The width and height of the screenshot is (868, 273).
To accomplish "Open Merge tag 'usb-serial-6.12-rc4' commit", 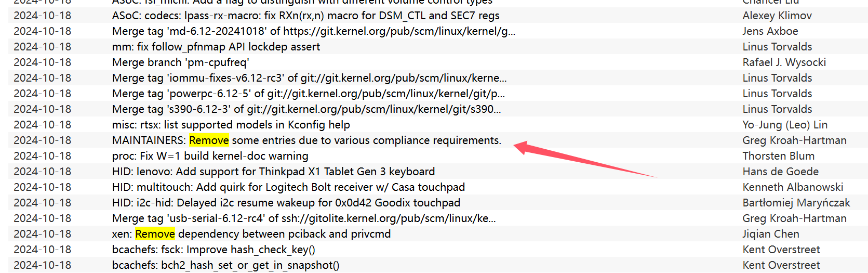I will (x=304, y=218).
